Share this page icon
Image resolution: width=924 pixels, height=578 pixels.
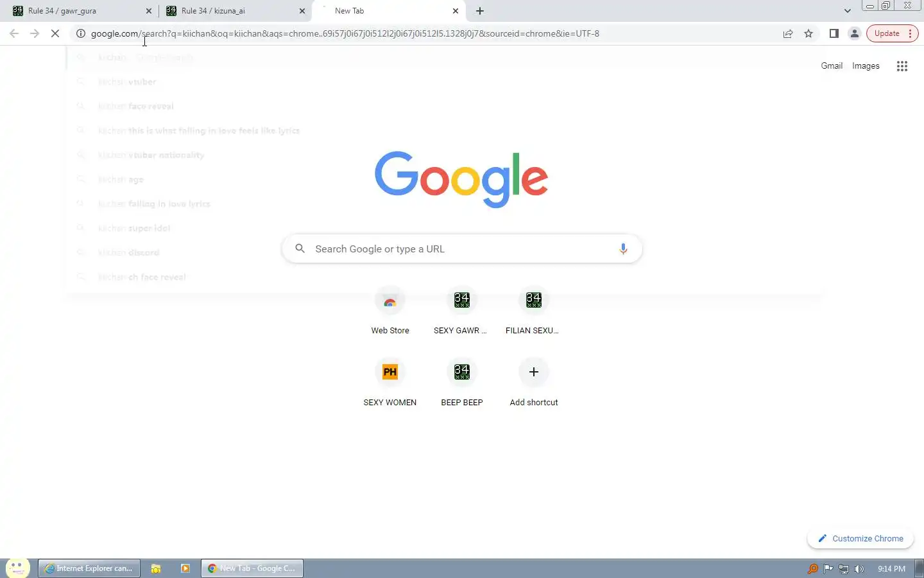click(x=788, y=33)
